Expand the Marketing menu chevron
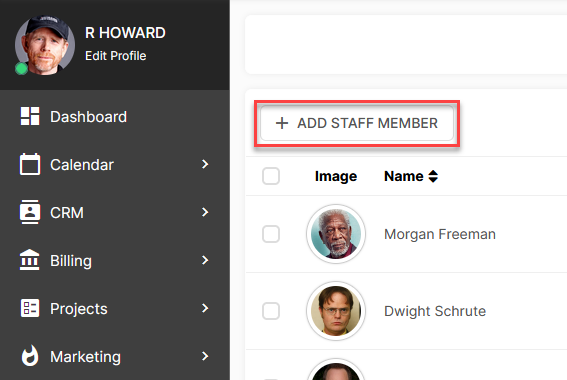 (x=205, y=356)
